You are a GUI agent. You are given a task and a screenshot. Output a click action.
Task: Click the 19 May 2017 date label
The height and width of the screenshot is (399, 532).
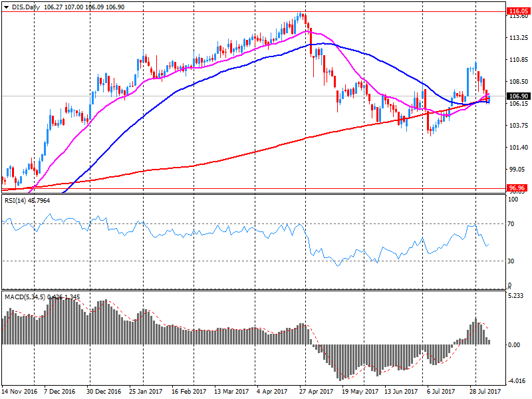[360, 392]
